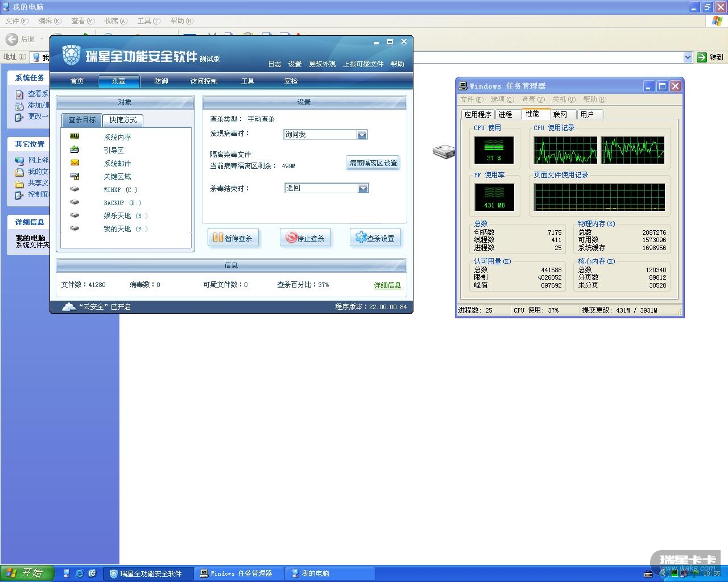The image size is (728, 582).
Task: Switch to the 安检 tab in Rising
Action: point(291,81)
